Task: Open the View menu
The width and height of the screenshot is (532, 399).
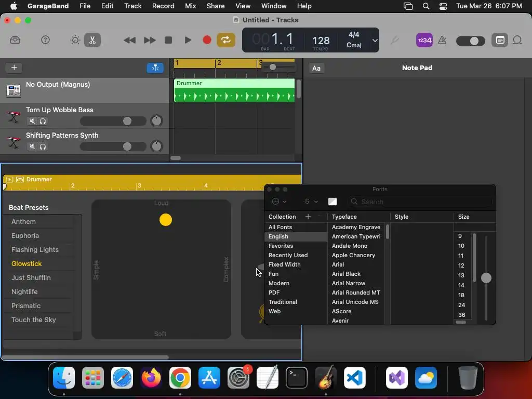Action: pyautogui.click(x=243, y=6)
